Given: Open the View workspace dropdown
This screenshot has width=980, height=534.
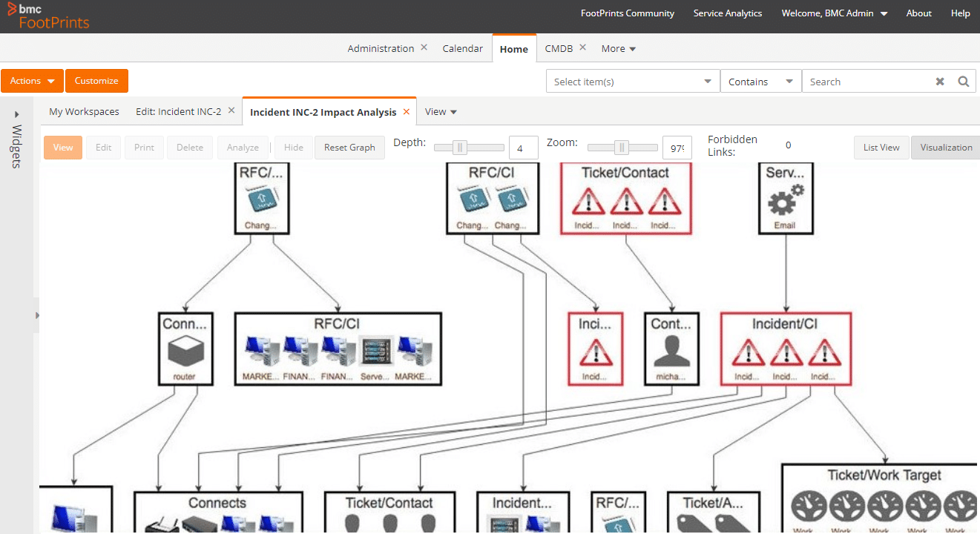Looking at the screenshot, I should 441,111.
